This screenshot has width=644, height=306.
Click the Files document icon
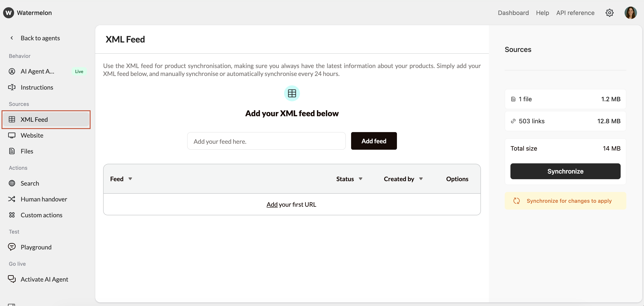point(12,151)
